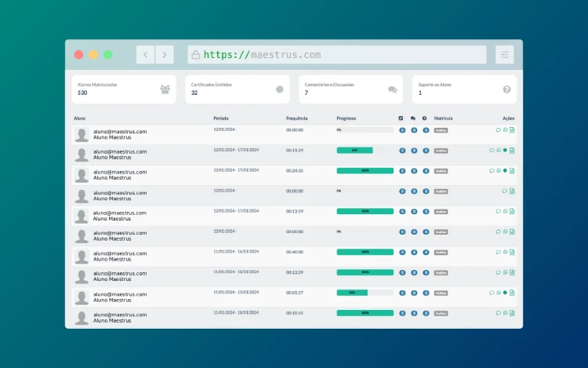Sort table by Período column header
This screenshot has height=368, width=588.
(x=221, y=118)
